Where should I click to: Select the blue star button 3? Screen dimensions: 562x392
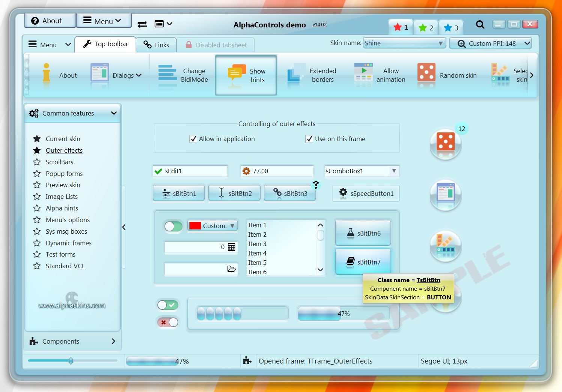click(x=451, y=28)
